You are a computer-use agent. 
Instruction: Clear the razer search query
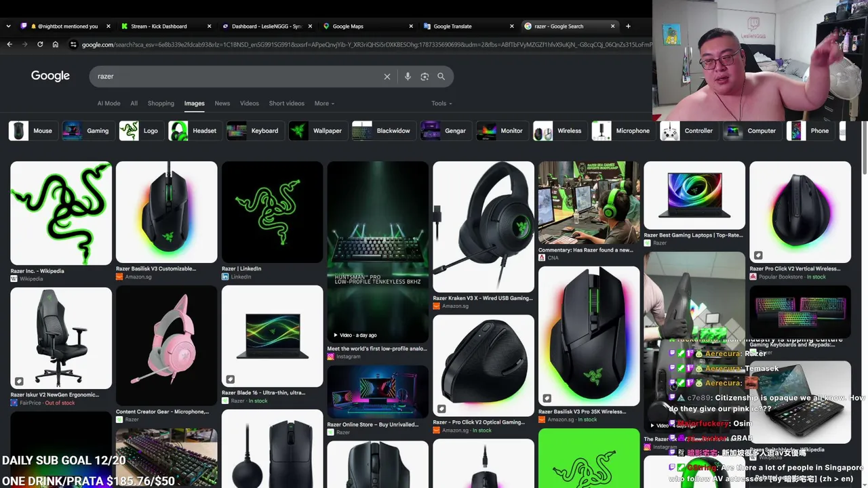point(387,77)
